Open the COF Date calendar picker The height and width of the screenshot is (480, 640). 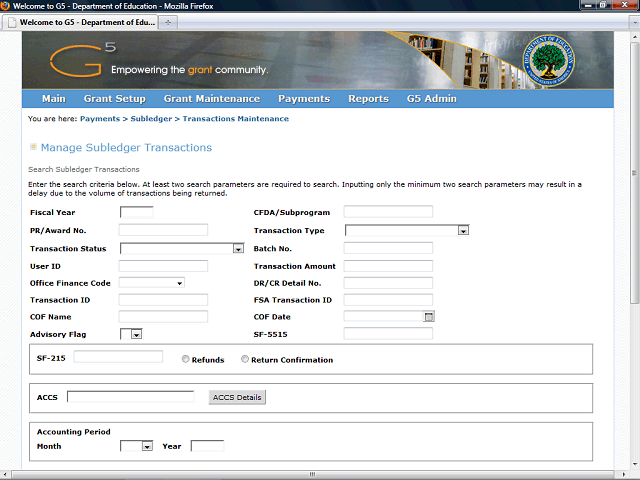click(429, 316)
